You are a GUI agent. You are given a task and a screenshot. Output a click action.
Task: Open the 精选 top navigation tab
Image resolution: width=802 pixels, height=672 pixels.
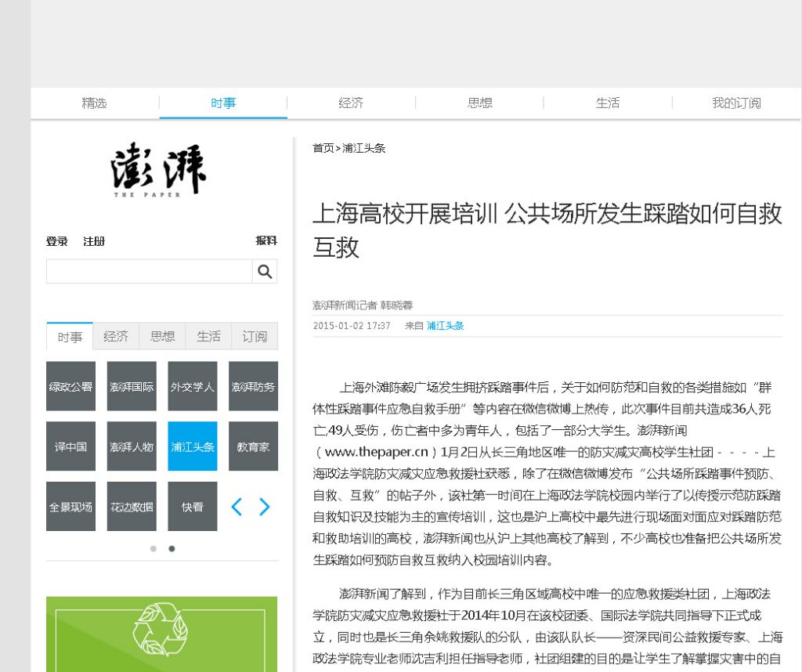click(94, 103)
